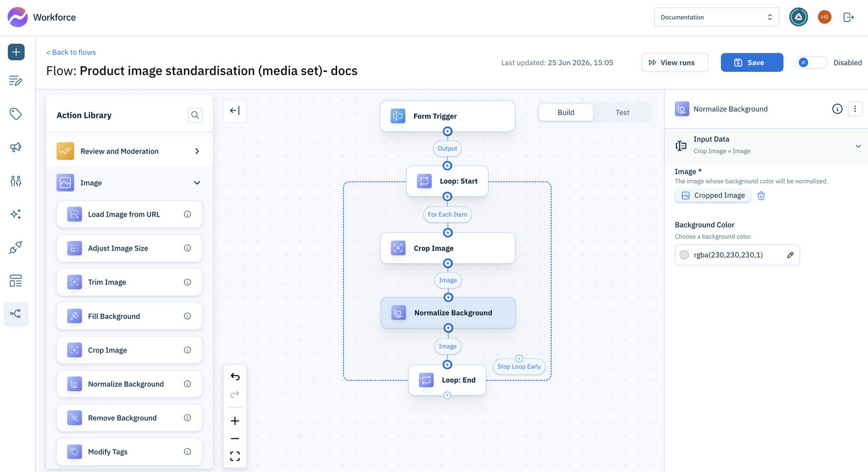Open Normalize Background panel info icon
Image resolution: width=868 pixels, height=472 pixels.
coord(837,109)
